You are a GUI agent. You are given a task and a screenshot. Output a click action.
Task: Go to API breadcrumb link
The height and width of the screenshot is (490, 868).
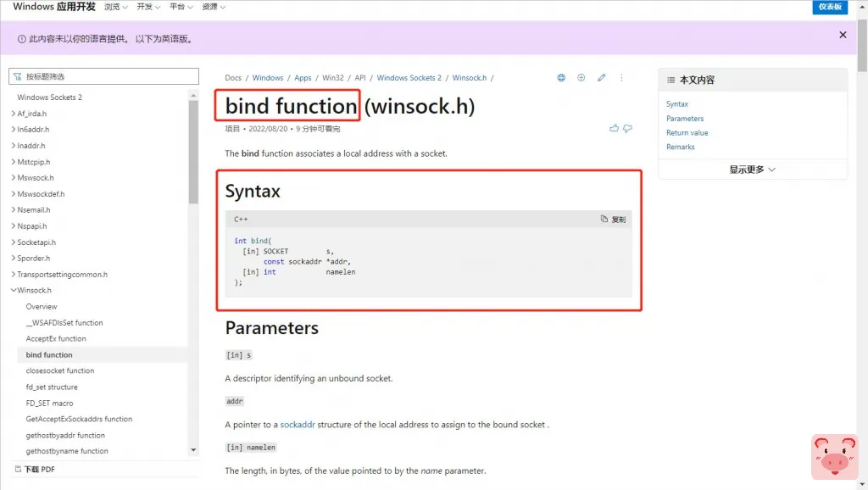[360, 78]
